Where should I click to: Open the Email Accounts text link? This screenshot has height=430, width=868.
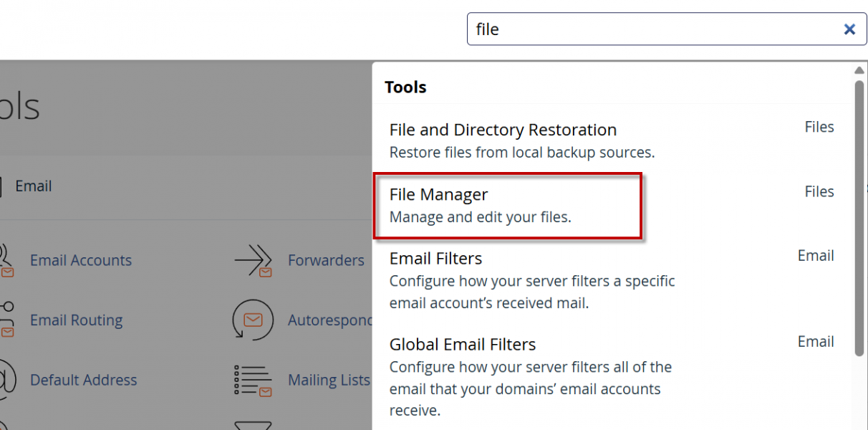(81, 261)
